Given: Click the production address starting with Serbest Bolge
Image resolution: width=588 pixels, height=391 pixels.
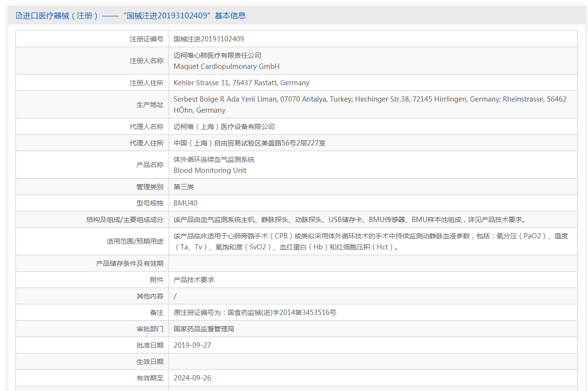Looking at the screenshot, I should (370, 99).
